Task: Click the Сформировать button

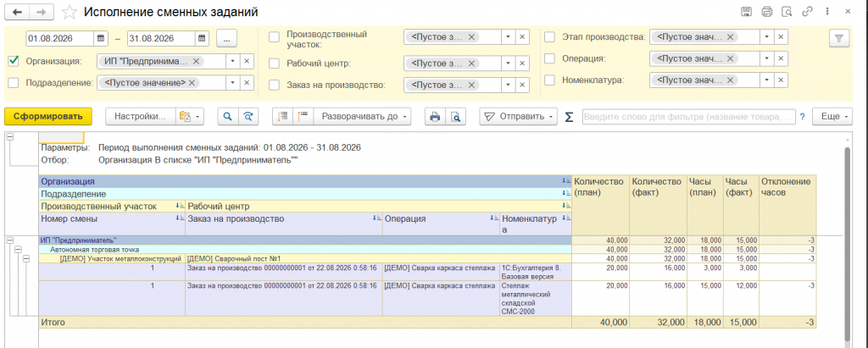Action: [48, 117]
